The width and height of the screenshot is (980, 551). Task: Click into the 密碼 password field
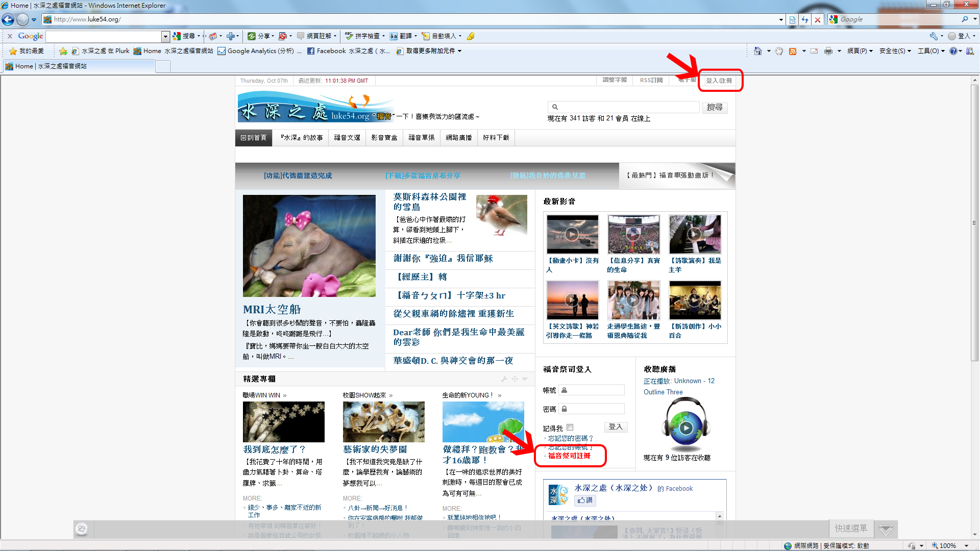click(x=592, y=409)
